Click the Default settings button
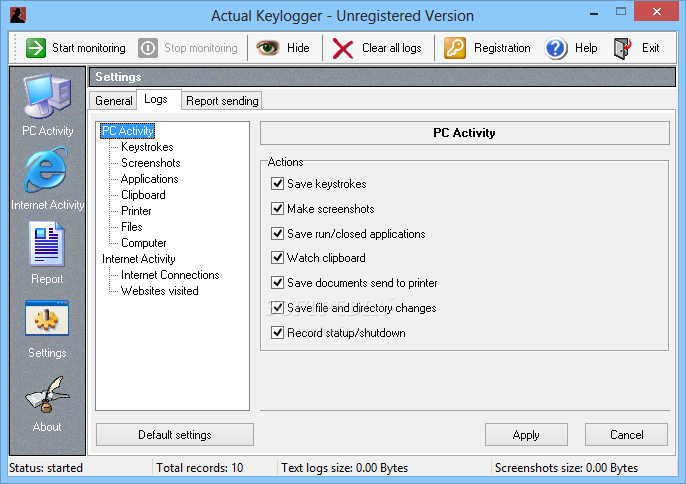686x484 pixels. click(x=175, y=435)
